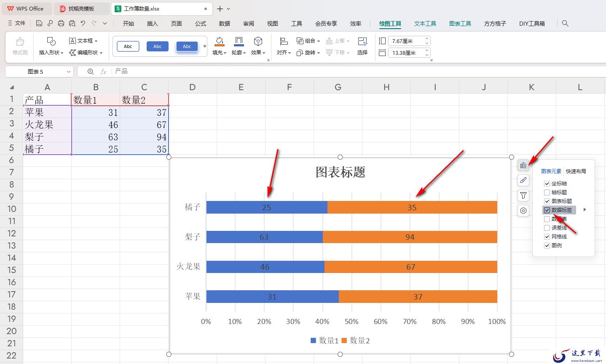The width and height of the screenshot is (606, 364).
Task: Toggle the 图例 legend checkbox
Action: tap(547, 246)
